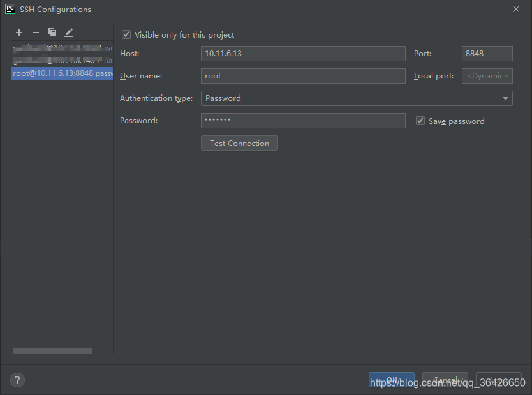Image resolution: width=532 pixels, height=395 pixels.
Task: Click the Test Connection button
Action: [x=239, y=144]
